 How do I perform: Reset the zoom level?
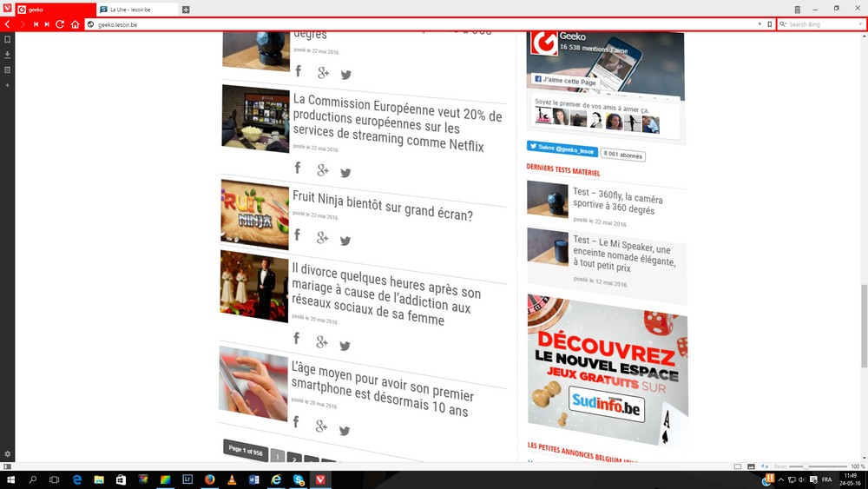pyautogui.click(x=780, y=466)
